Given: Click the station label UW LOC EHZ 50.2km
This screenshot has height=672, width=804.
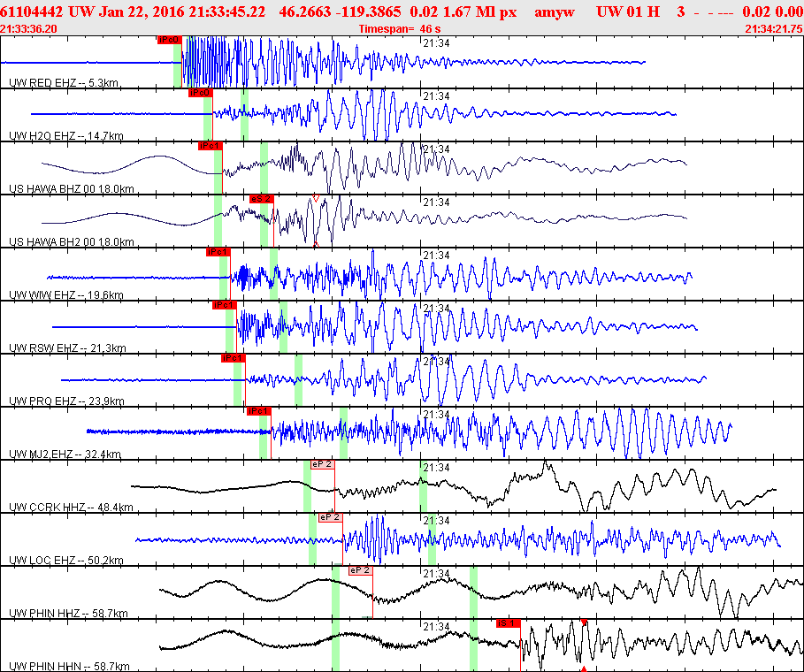Looking at the screenshot, I should coord(66,561).
